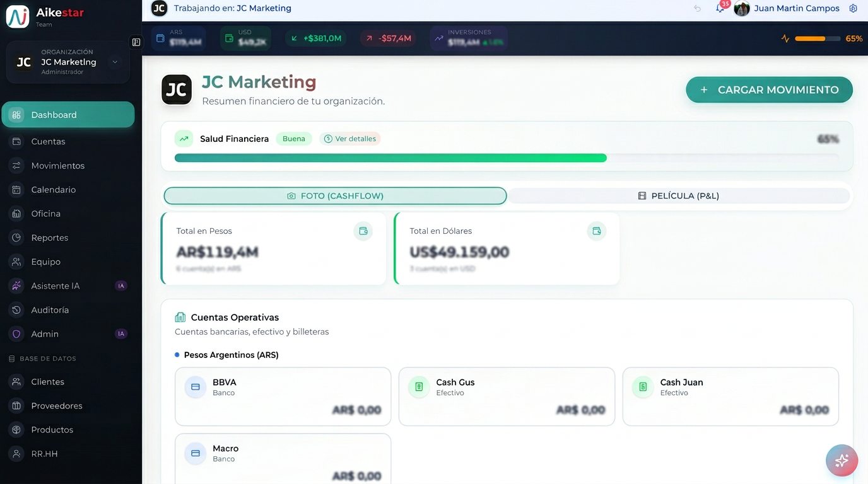
Task: Click the Cash Juan cash icon
Action: click(643, 387)
